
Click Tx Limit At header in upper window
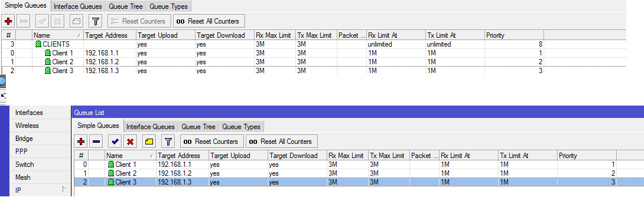point(455,35)
